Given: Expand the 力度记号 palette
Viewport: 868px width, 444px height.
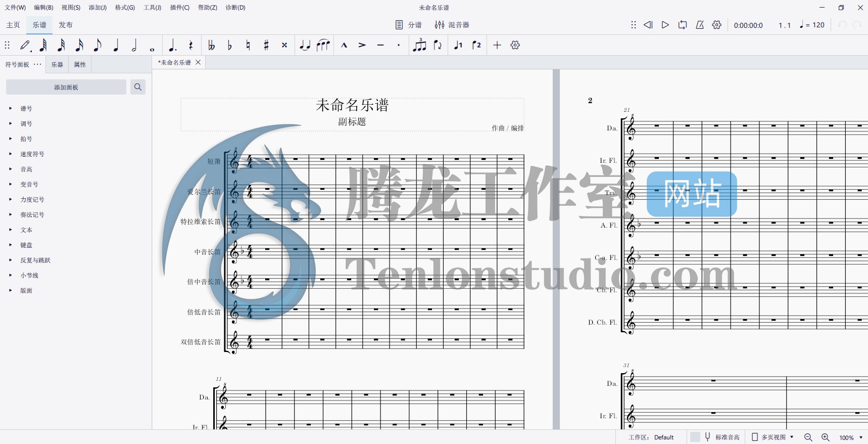Looking at the screenshot, I should tap(10, 199).
